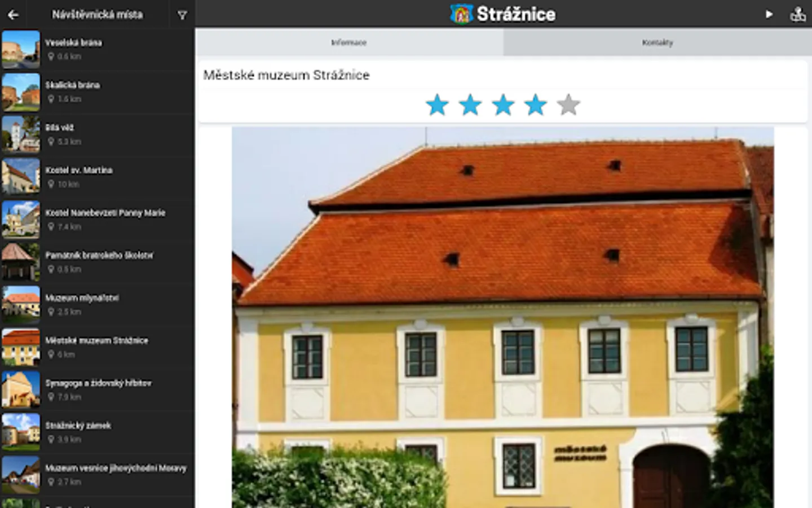The height and width of the screenshot is (508, 812).
Task: Select 'Kostel sv. Martina' list title
Action: pos(79,170)
